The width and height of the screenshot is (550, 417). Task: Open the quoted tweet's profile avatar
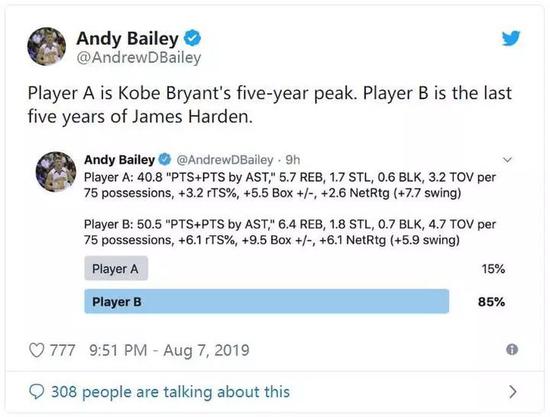click(x=56, y=171)
